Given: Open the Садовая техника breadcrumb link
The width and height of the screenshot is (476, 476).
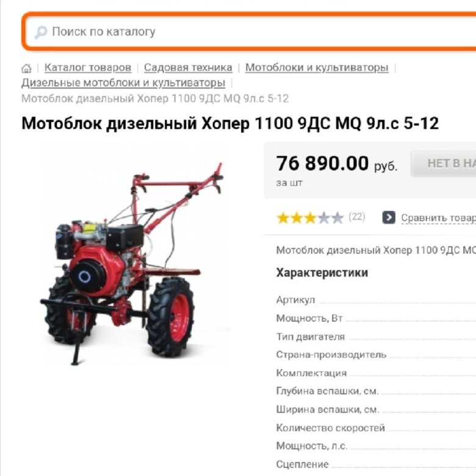Looking at the screenshot, I should click(188, 68).
